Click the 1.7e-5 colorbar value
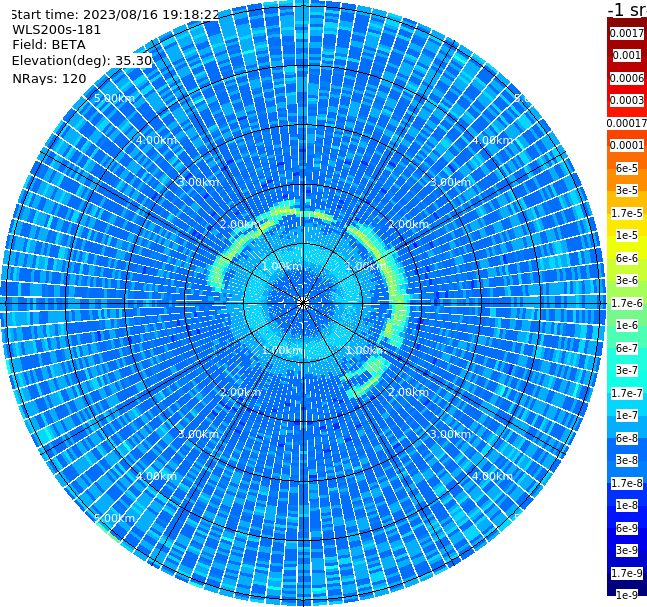 [x=627, y=213]
